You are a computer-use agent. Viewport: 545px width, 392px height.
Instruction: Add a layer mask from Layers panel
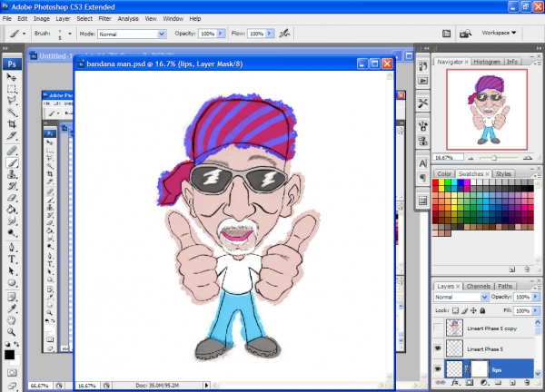pyautogui.click(x=470, y=383)
